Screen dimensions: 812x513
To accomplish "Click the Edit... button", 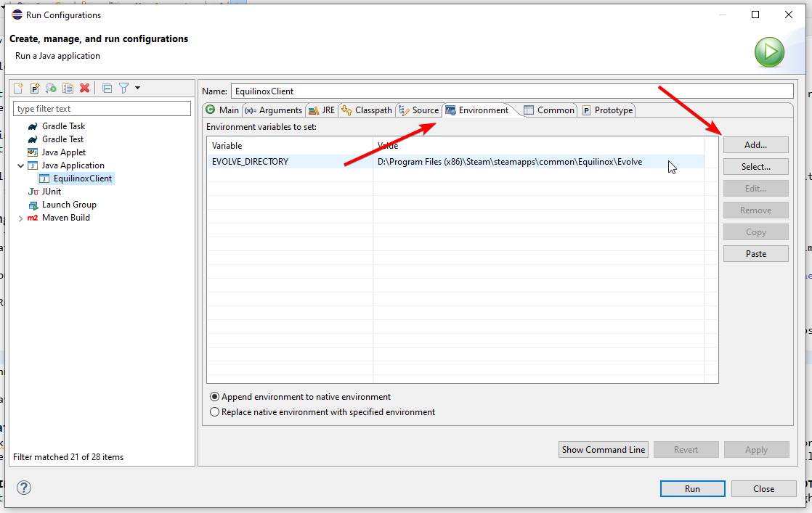I will coord(755,189).
